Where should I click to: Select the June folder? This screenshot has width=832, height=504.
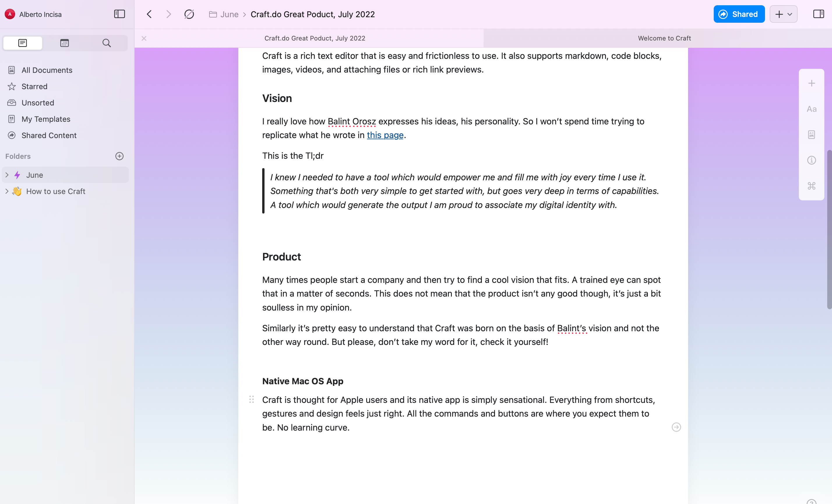[66, 175]
